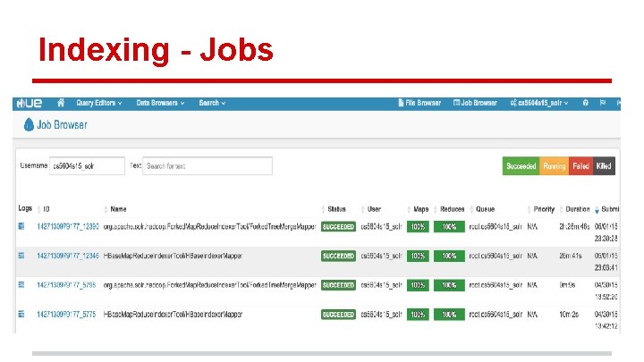Viewport: 644px width, 362px height.
Task: Click duration 10m:2s cell
Action: (569, 315)
